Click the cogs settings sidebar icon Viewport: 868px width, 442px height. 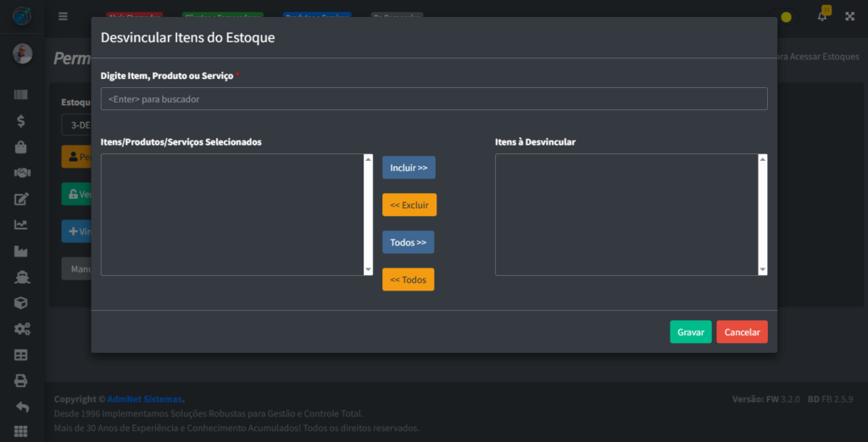point(21,329)
